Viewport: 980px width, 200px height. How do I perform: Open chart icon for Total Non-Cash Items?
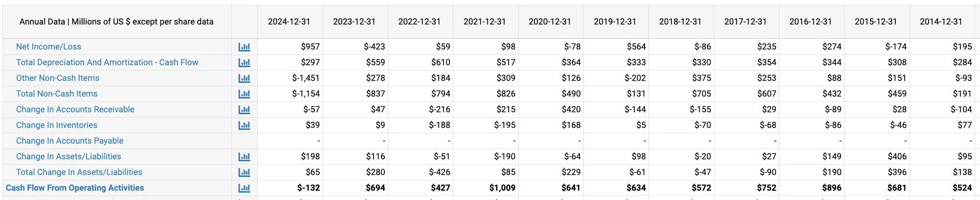pos(244,94)
